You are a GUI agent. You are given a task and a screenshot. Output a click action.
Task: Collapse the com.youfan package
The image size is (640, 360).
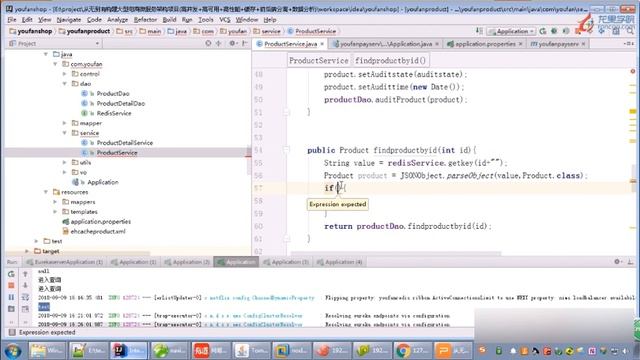(x=55, y=64)
